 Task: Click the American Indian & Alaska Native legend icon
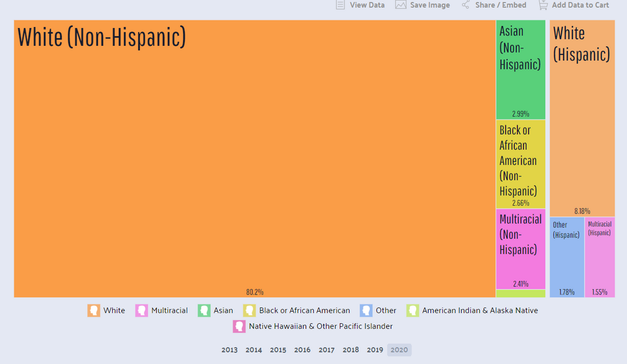click(x=412, y=310)
